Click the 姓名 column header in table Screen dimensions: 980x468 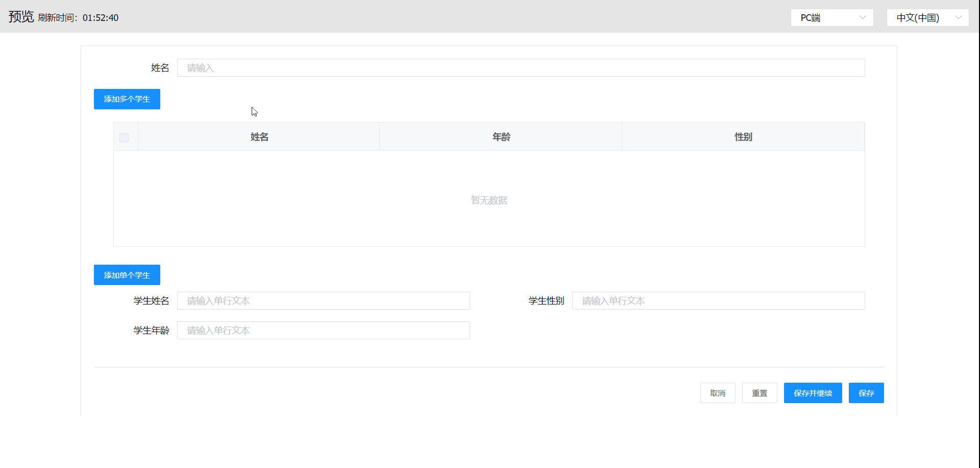click(259, 137)
